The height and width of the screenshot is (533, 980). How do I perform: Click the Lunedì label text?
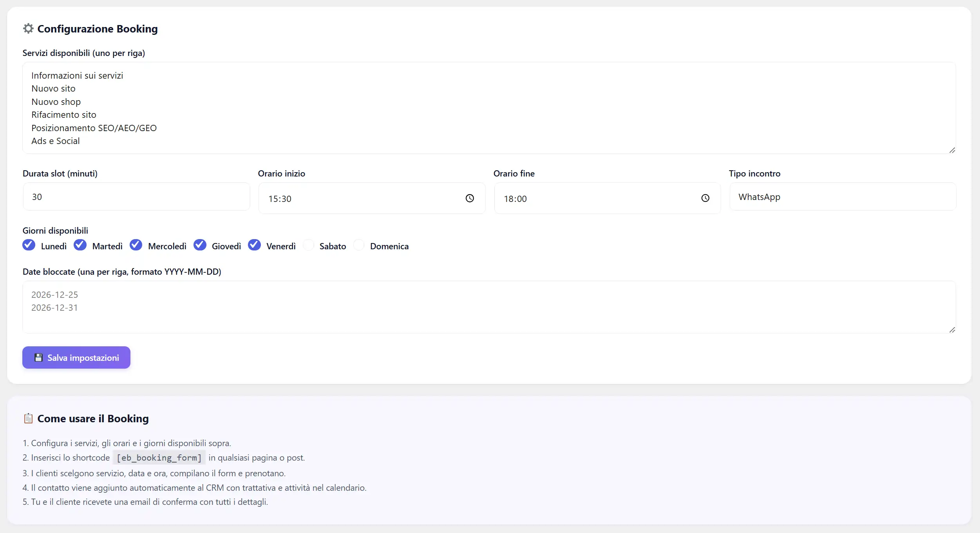tap(54, 246)
